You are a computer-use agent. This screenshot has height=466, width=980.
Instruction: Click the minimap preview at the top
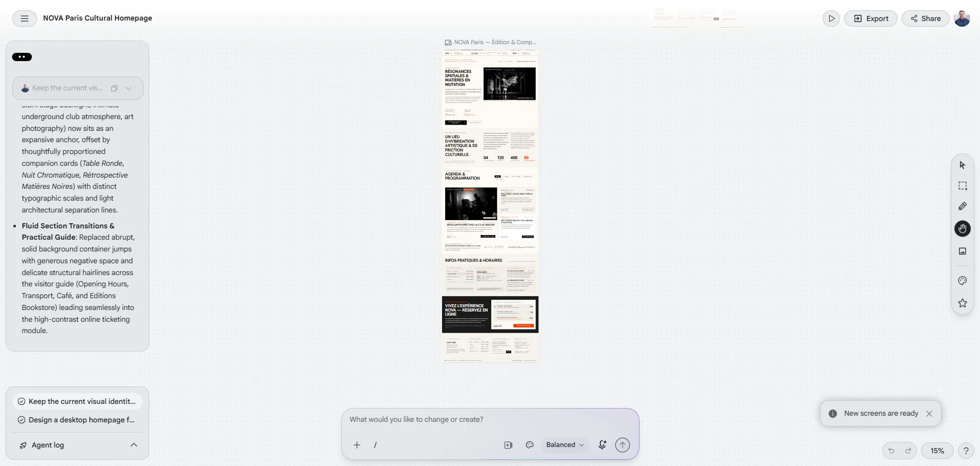coord(698,18)
